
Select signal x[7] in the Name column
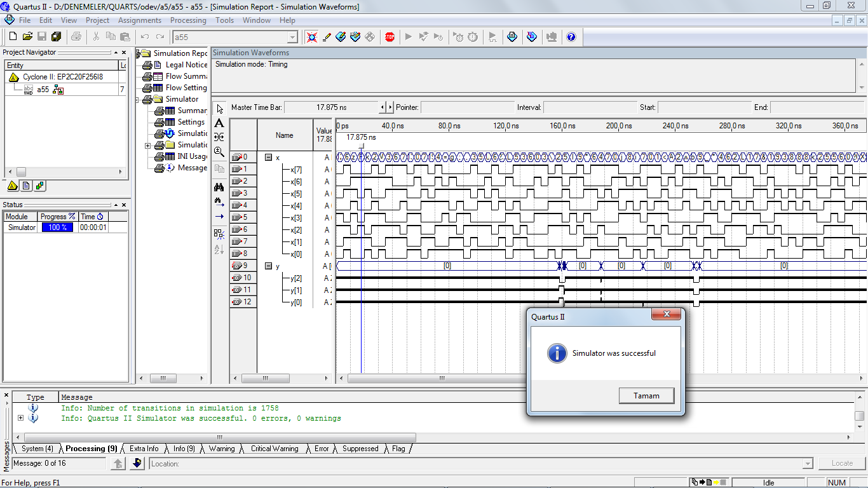(296, 170)
